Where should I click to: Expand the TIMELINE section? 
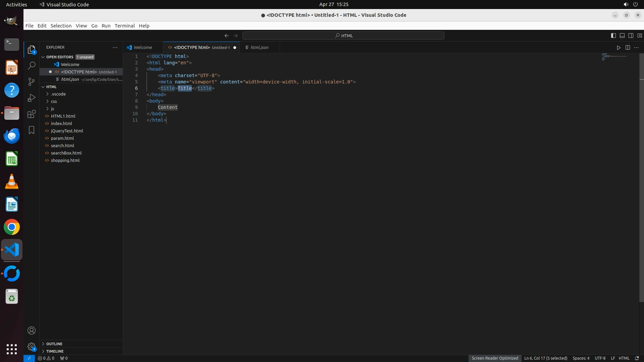[55, 351]
